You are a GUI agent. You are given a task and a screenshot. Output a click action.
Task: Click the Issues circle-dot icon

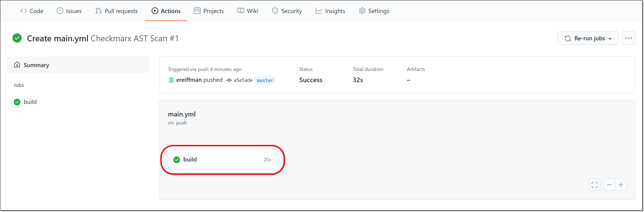60,11
